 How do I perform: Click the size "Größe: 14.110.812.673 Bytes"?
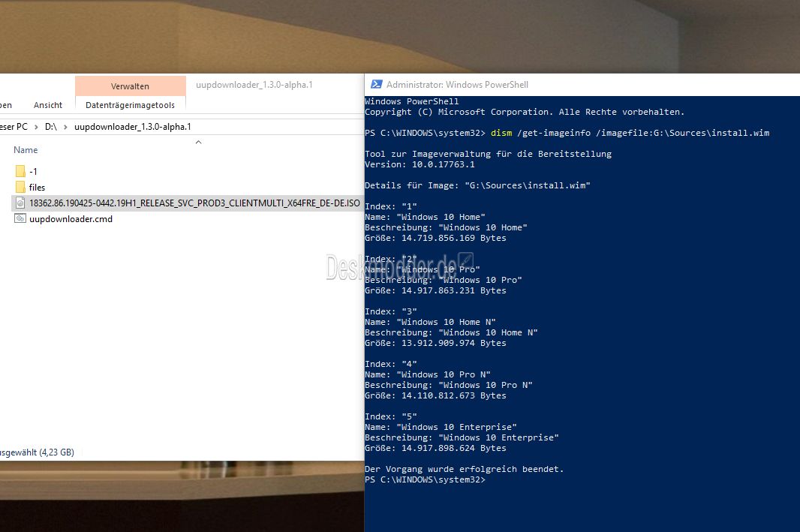pyautogui.click(x=436, y=395)
